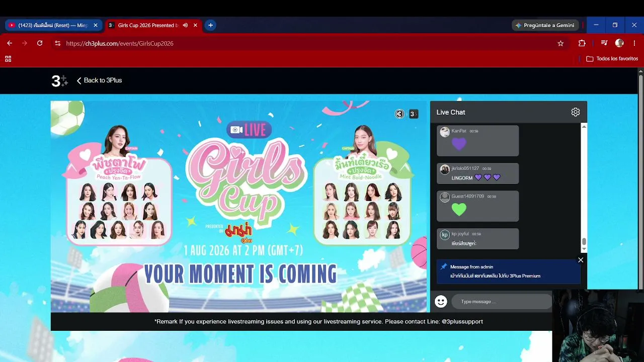Open the browser profile avatar
This screenshot has width=644, height=362.
pos(619,43)
